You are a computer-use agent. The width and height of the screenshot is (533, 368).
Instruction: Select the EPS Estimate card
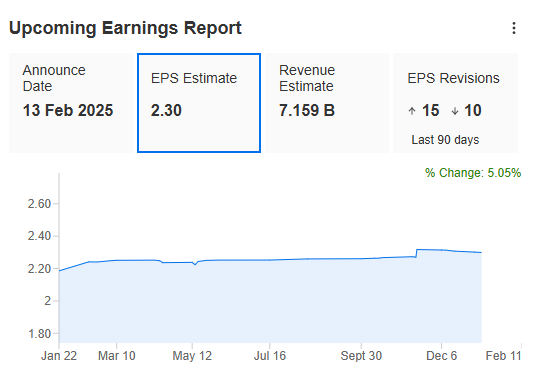(x=199, y=103)
